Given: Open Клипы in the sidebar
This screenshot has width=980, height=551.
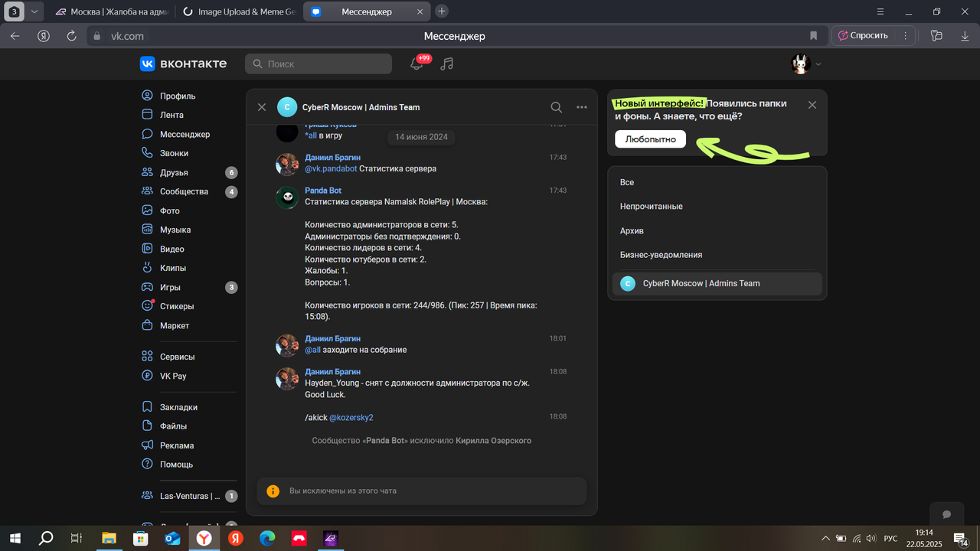Looking at the screenshot, I should click(173, 268).
